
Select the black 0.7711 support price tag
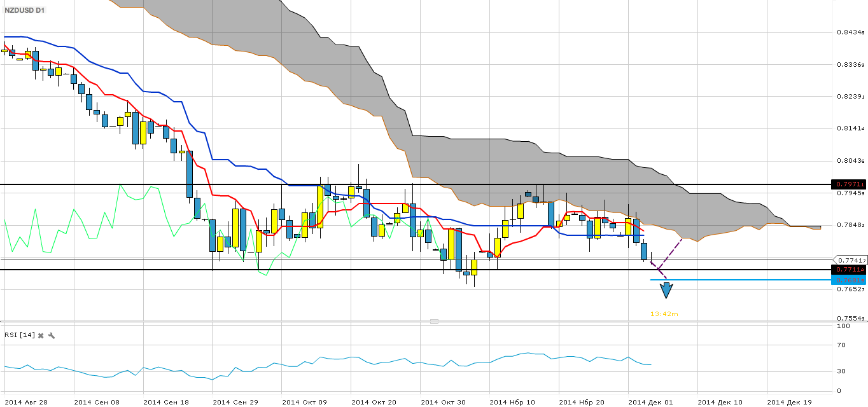point(850,270)
